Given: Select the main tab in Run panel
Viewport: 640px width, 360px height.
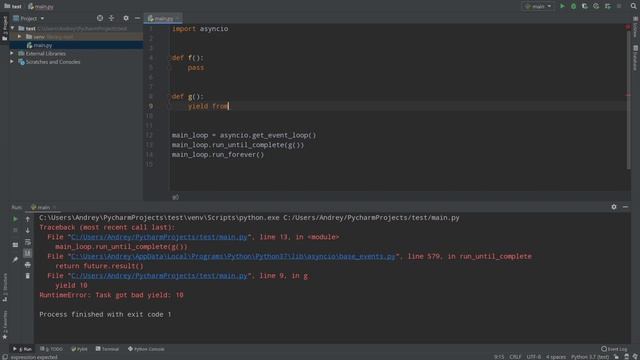Looking at the screenshot, I should tap(43, 207).
